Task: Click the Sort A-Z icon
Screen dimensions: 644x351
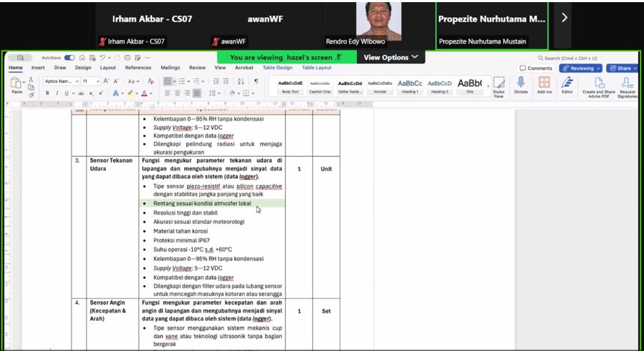Action: point(241,81)
